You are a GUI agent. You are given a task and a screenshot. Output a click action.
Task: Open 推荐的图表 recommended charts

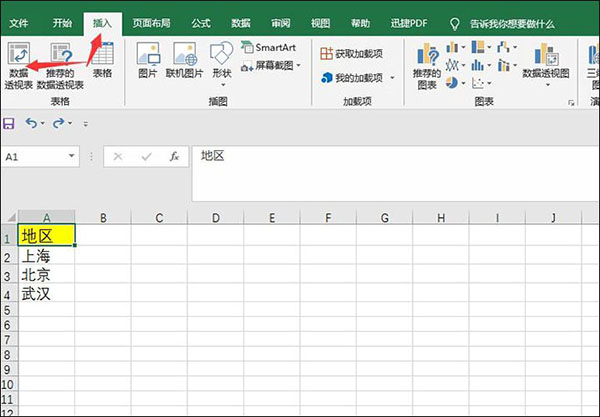[428, 65]
